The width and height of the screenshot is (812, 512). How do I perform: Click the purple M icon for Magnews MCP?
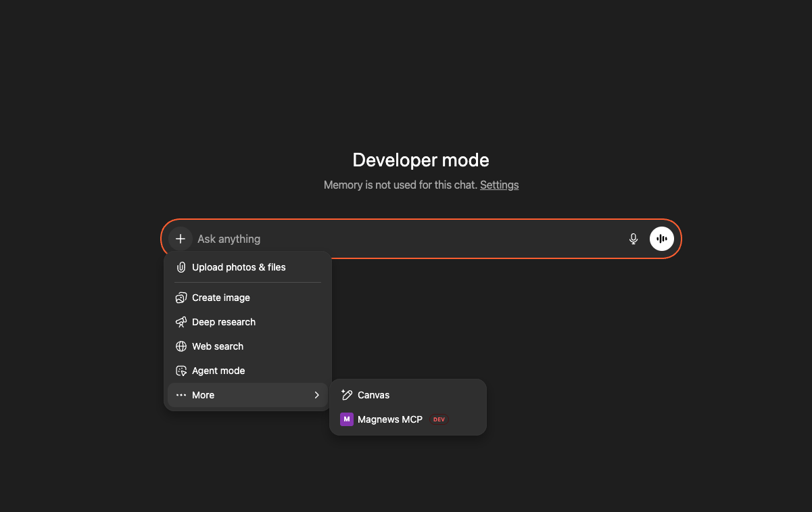tap(347, 419)
